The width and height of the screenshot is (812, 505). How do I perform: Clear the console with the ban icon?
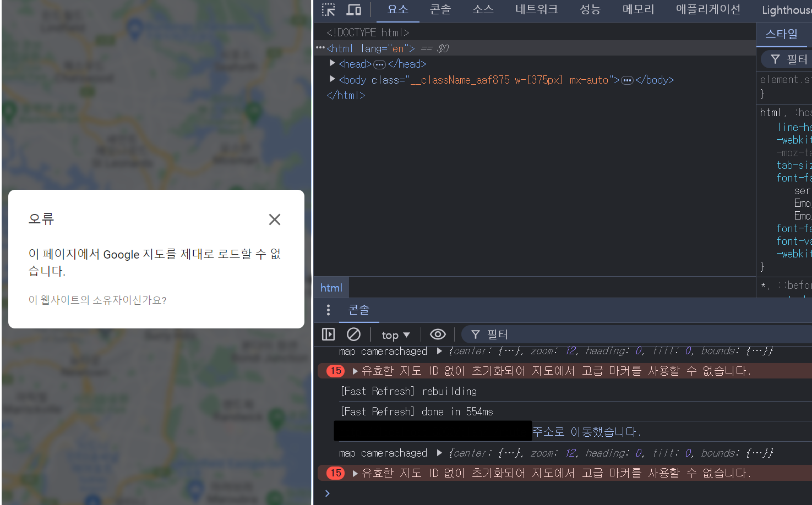pyautogui.click(x=353, y=334)
